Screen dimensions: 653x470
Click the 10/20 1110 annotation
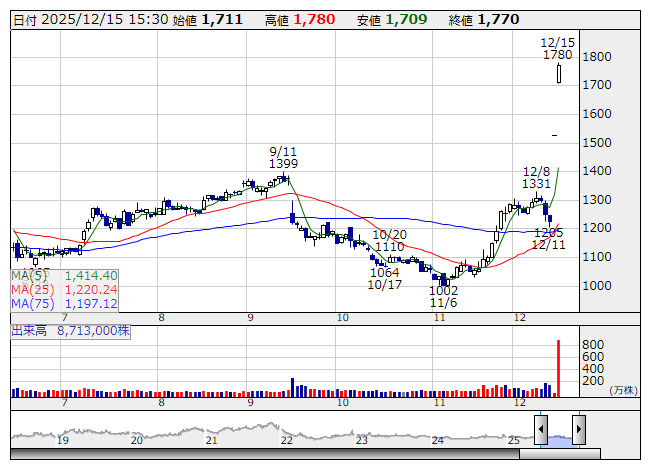(389, 241)
